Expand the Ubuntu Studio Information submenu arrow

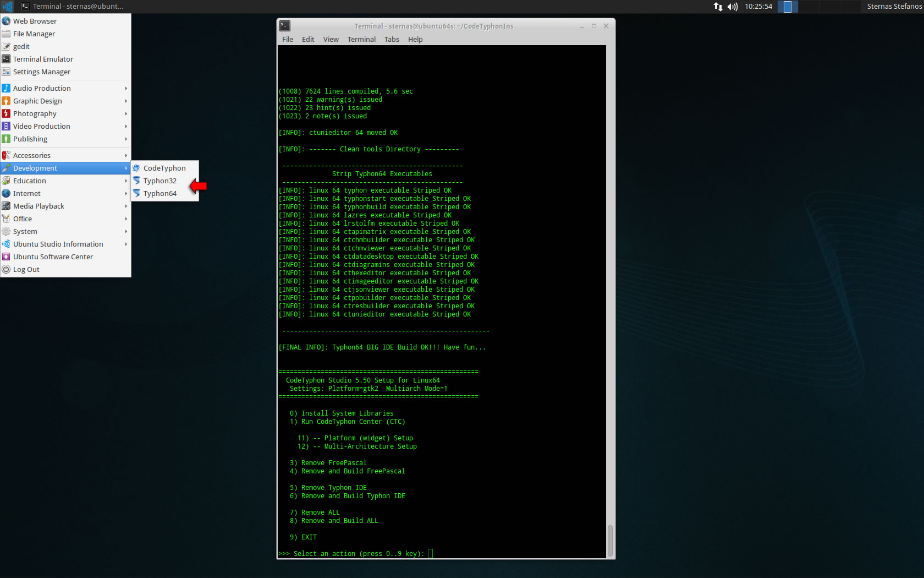click(126, 244)
